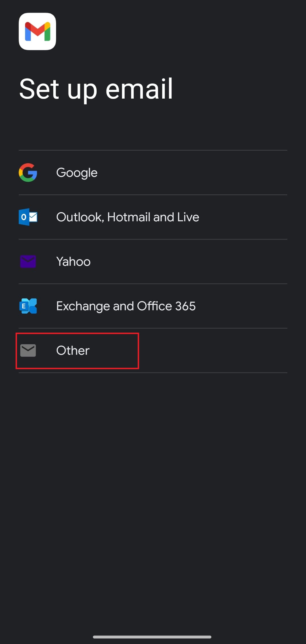Tap the Google G icon

[x=28, y=173]
